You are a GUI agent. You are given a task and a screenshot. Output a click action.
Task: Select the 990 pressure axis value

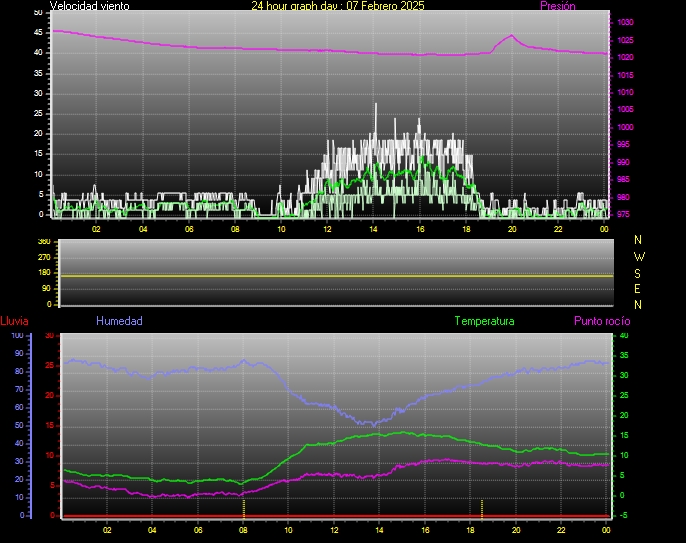[623, 162]
